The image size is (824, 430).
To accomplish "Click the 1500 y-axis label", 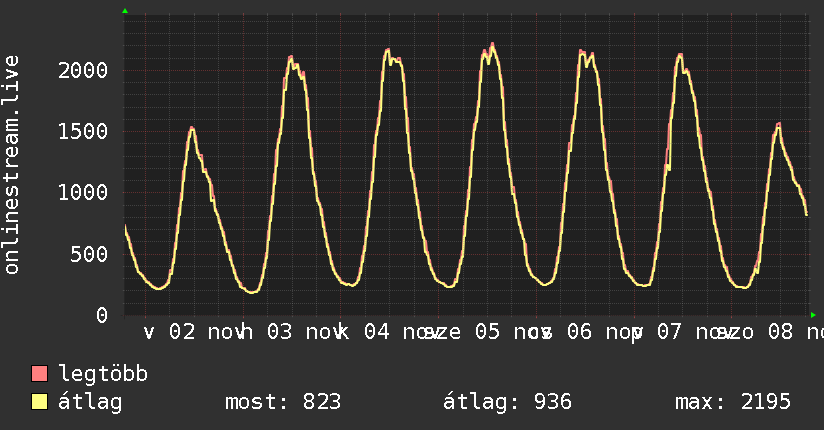I will point(83,131).
